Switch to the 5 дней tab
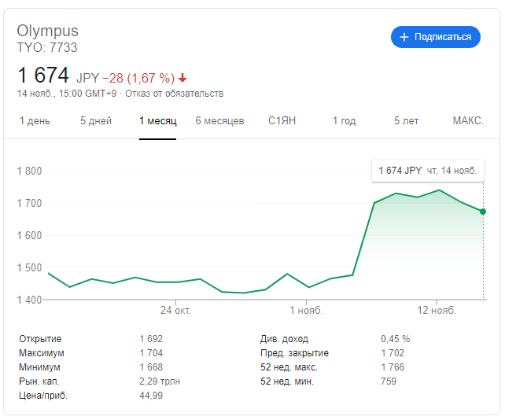Viewport: 505px width, 420px height. [96, 121]
